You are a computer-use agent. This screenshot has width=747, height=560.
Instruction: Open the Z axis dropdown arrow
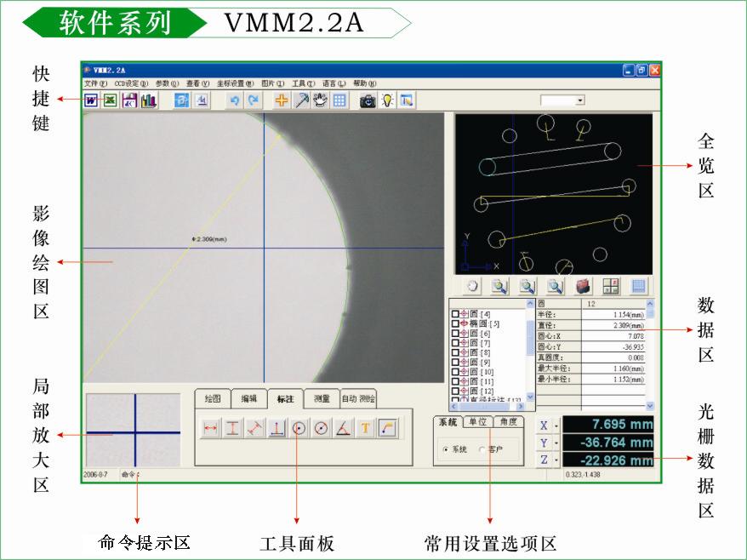(556, 460)
